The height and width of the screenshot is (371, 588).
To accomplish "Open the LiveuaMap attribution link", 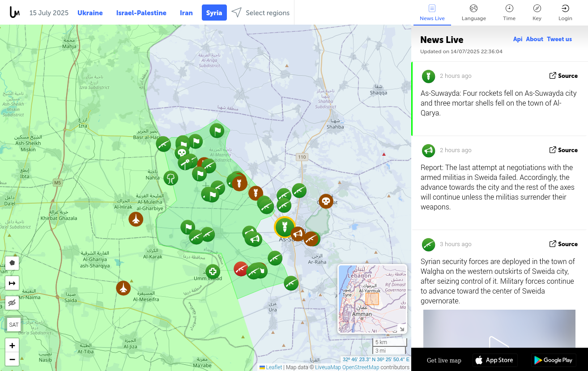I will click(328, 367).
